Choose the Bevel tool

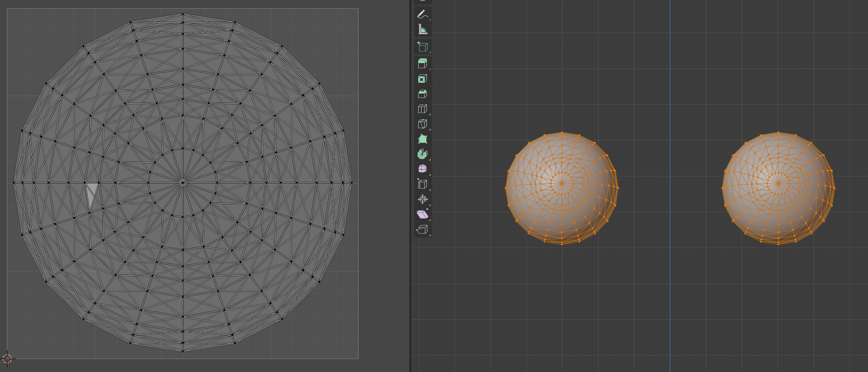click(423, 94)
